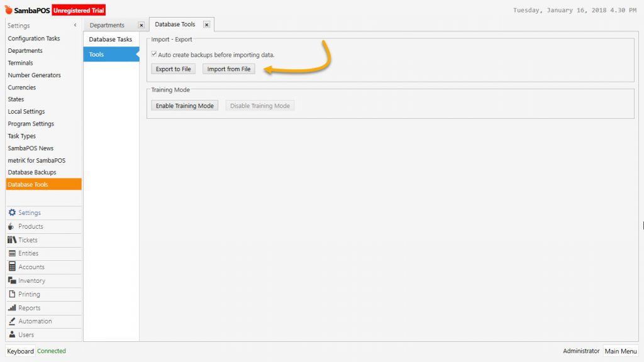Image resolution: width=644 pixels, height=362 pixels.
Task: Click the Printing page icon
Action: (x=13, y=294)
